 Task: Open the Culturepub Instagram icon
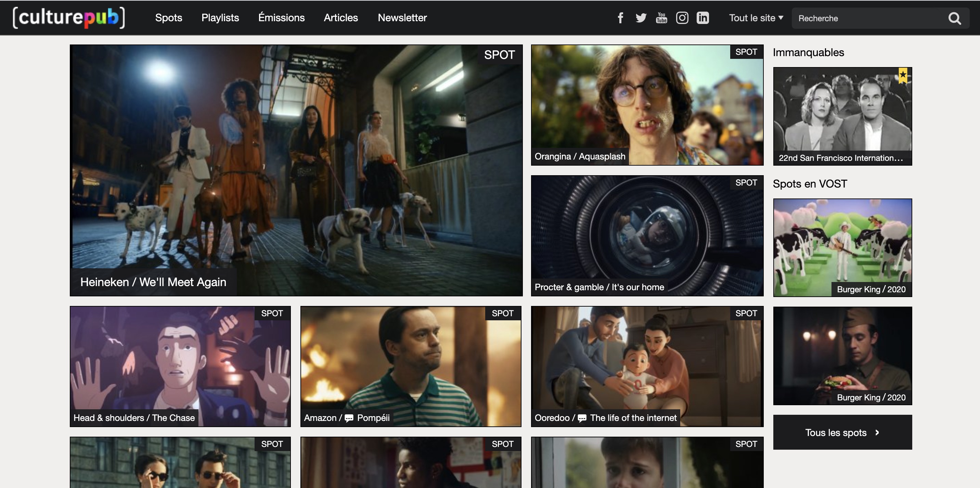(x=682, y=18)
